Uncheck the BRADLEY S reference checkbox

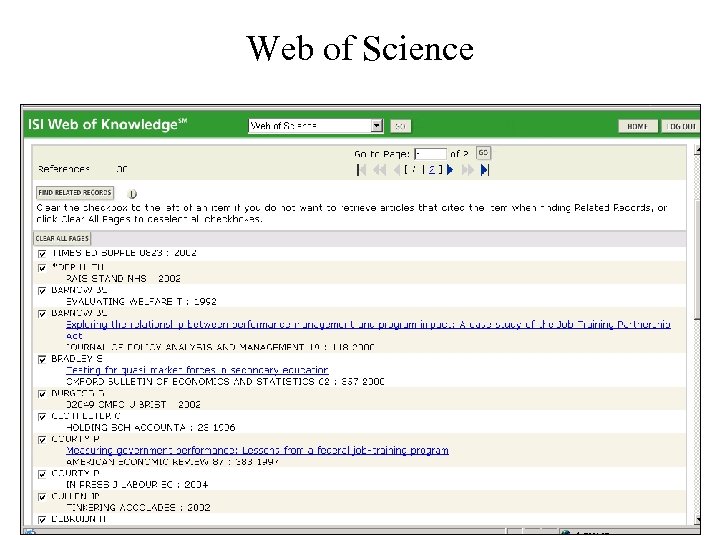tap(42, 360)
